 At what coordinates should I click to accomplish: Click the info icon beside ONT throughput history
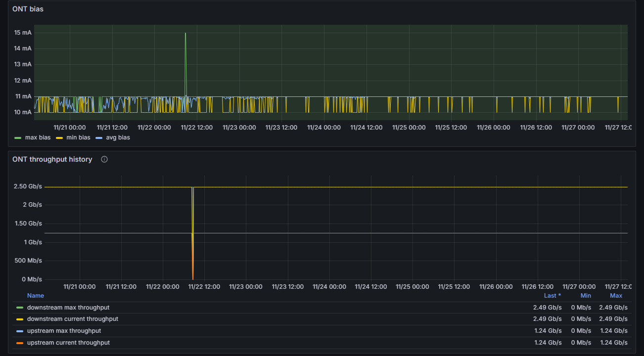point(104,159)
